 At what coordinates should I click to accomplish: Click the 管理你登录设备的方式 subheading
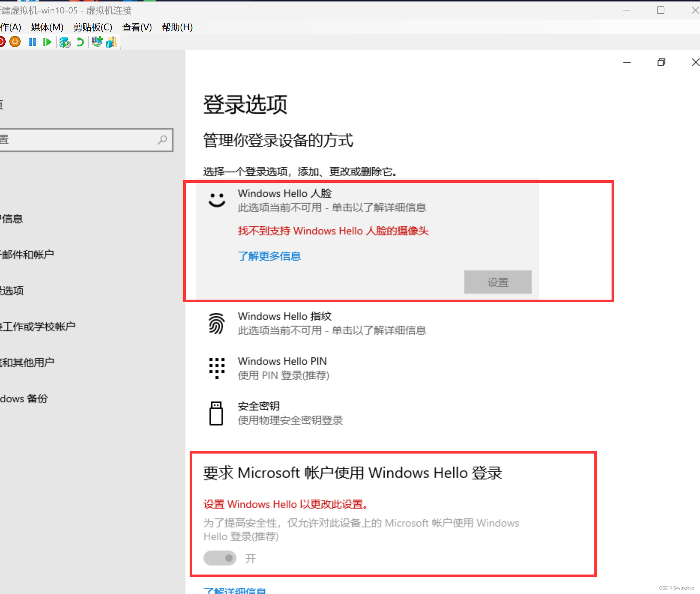(278, 140)
